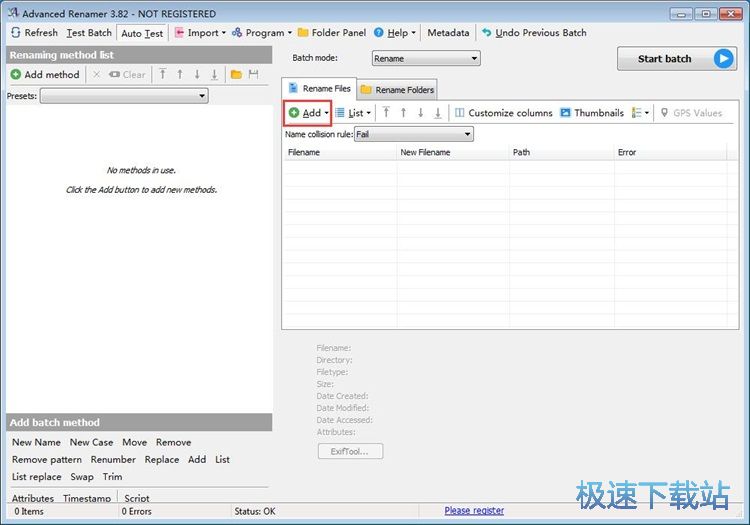The height and width of the screenshot is (525, 750).
Task: Add Script batch method
Action: (137, 498)
